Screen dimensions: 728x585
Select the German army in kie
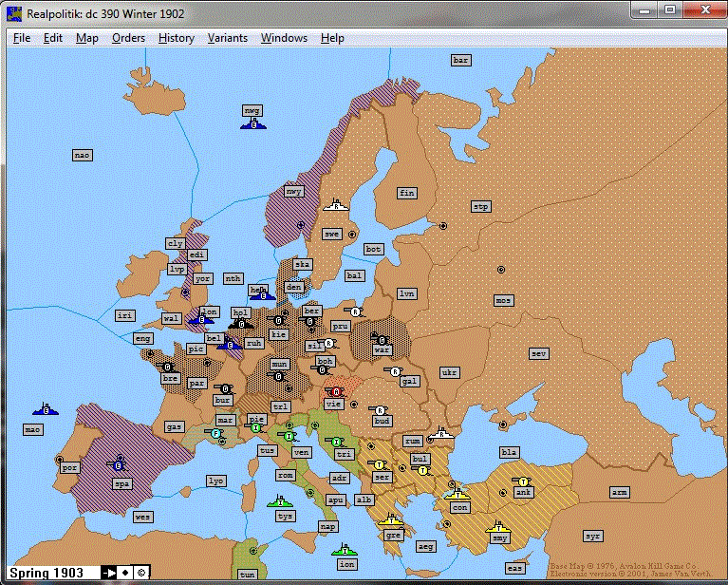coord(278,320)
